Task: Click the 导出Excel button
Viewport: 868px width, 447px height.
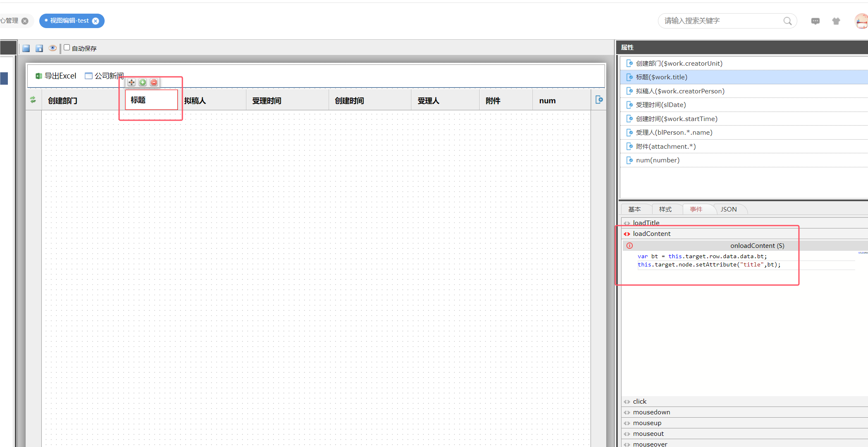Action: point(56,76)
